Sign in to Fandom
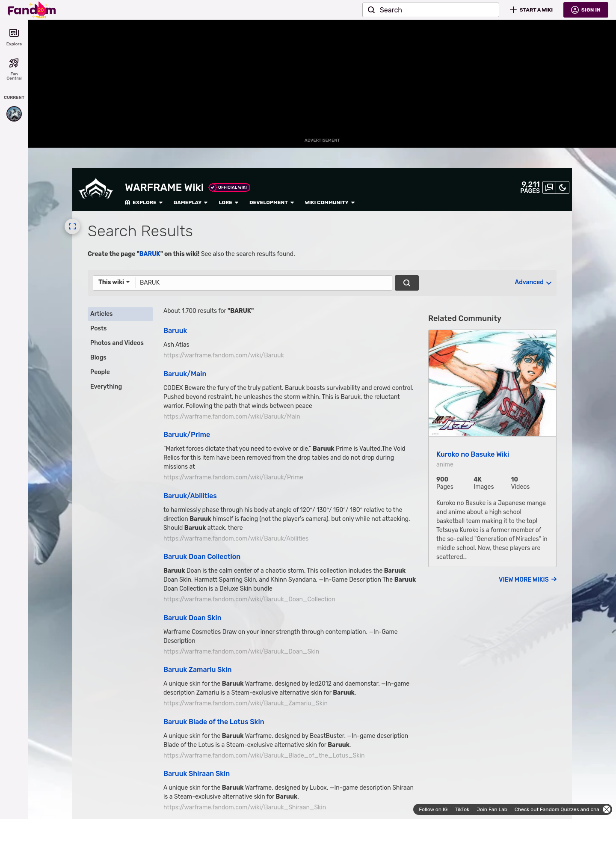This screenshot has width=616, height=856. (586, 10)
